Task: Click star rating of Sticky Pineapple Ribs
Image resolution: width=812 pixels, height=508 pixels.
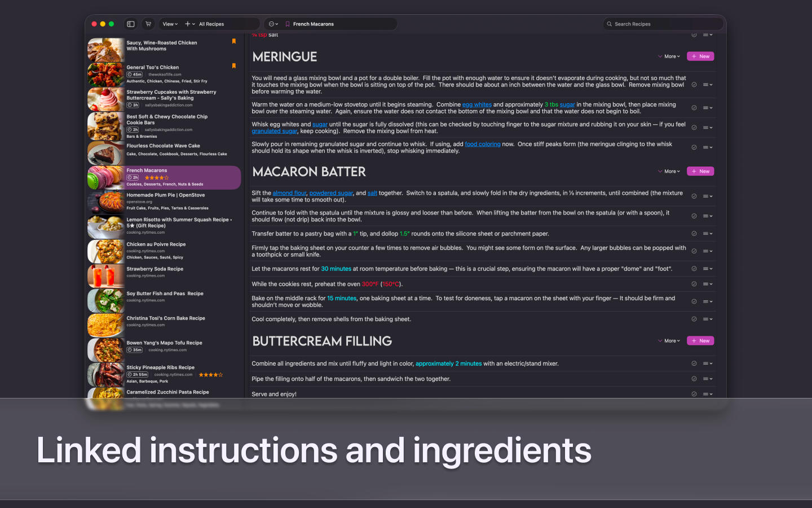Action: pyautogui.click(x=211, y=374)
